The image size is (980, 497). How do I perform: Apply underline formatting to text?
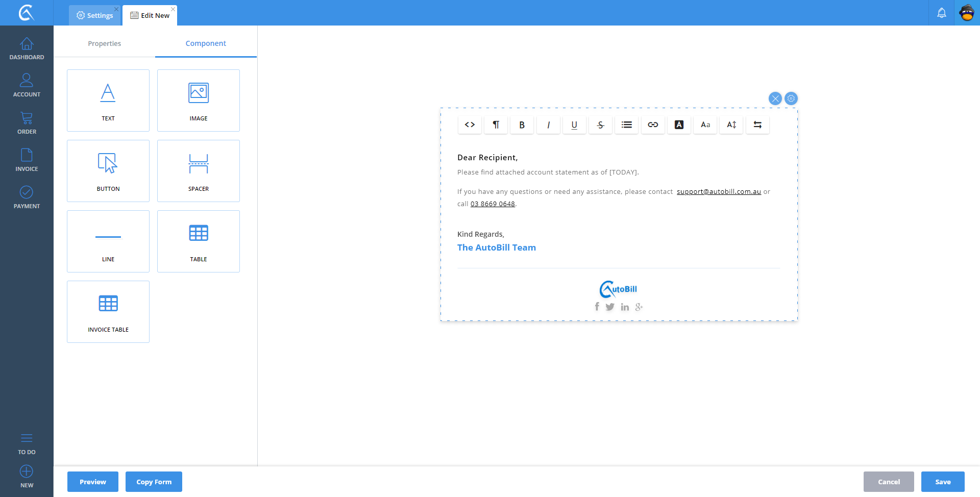574,125
